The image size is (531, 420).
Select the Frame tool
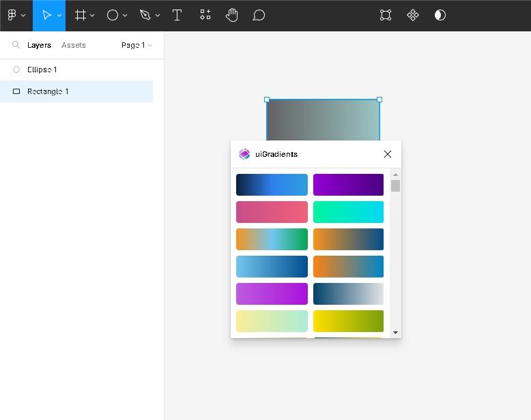[81, 15]
